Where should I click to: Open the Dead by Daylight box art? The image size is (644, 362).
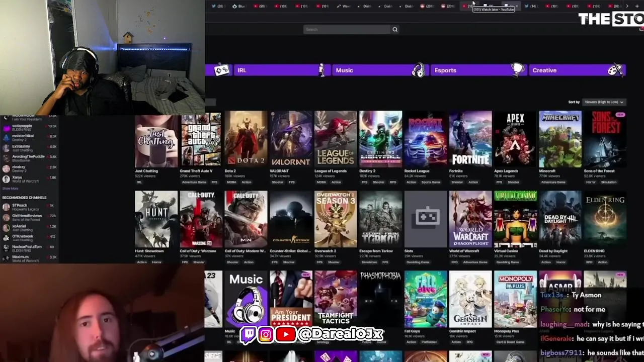pos(560,219)
